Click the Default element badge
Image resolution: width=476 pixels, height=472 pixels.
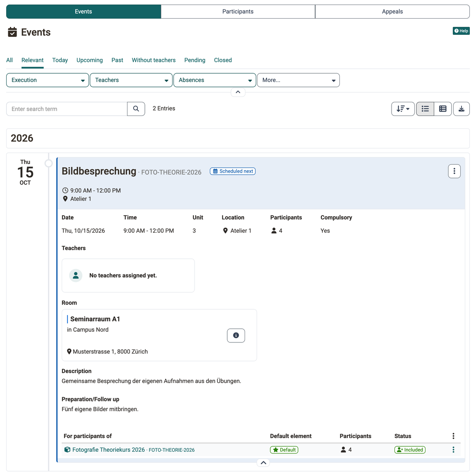click(284, 450)
